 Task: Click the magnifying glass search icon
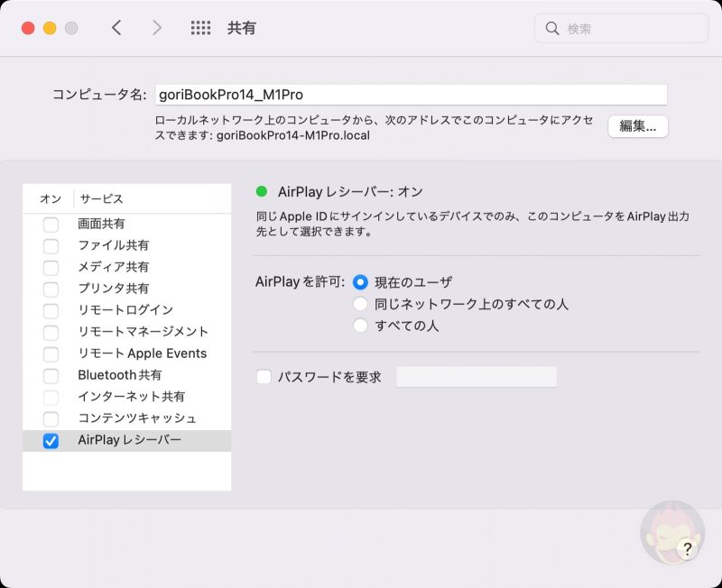(552, 29)
